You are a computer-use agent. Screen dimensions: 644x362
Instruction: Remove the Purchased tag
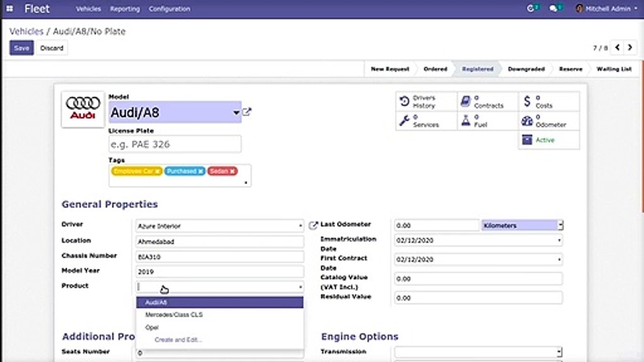coord(200,171)
